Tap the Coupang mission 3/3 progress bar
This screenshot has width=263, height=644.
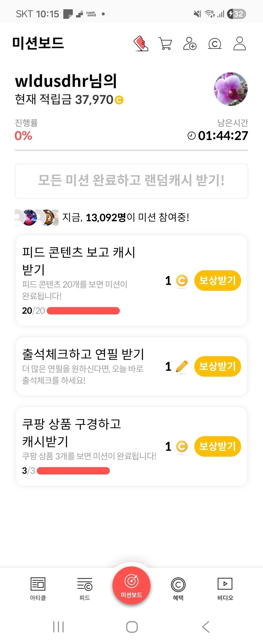click(73, 471)
